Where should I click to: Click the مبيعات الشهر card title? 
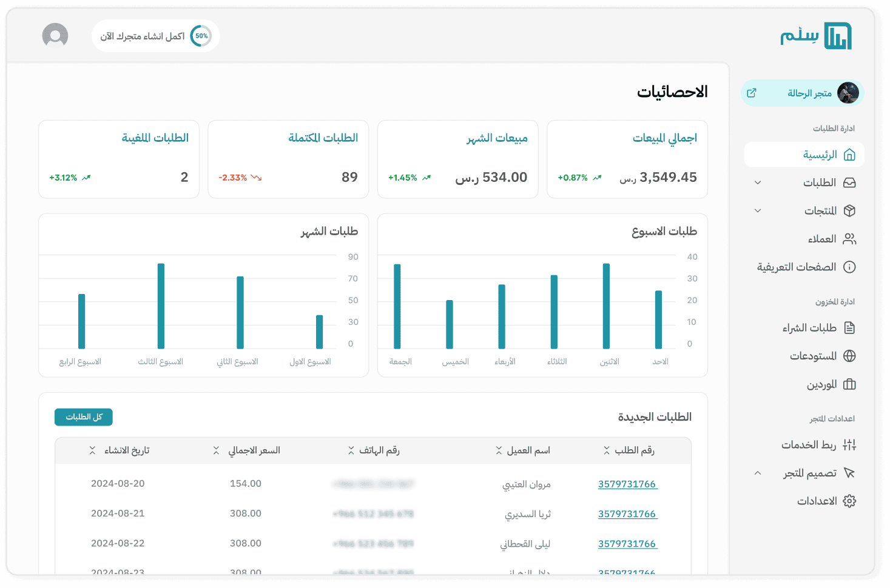tap(497, 138)
